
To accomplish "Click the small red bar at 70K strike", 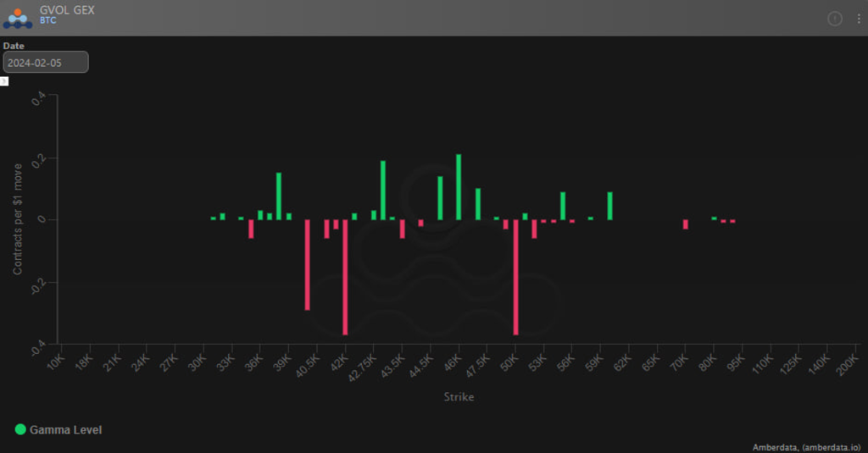I will tap(686, 224).
